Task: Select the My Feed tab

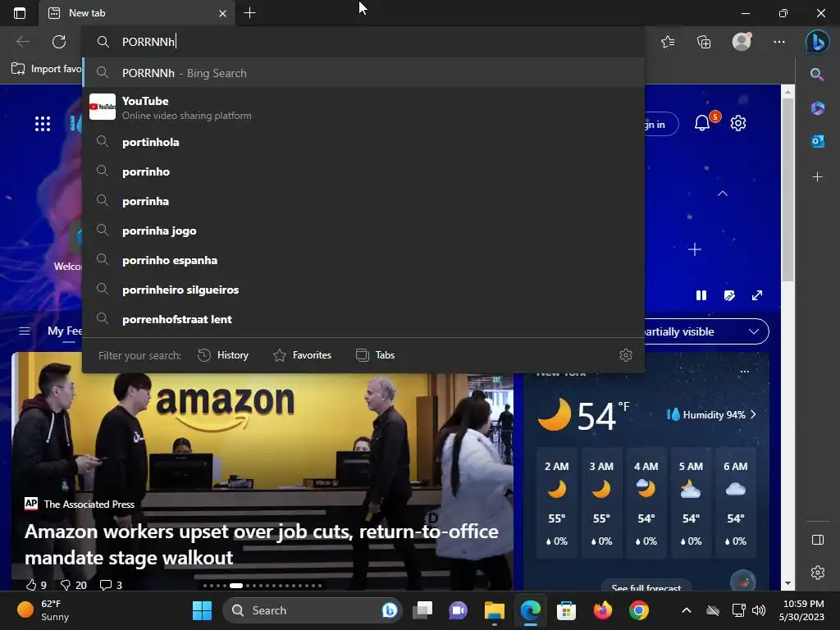Action: pyautogui.click(x=65, y=331)
